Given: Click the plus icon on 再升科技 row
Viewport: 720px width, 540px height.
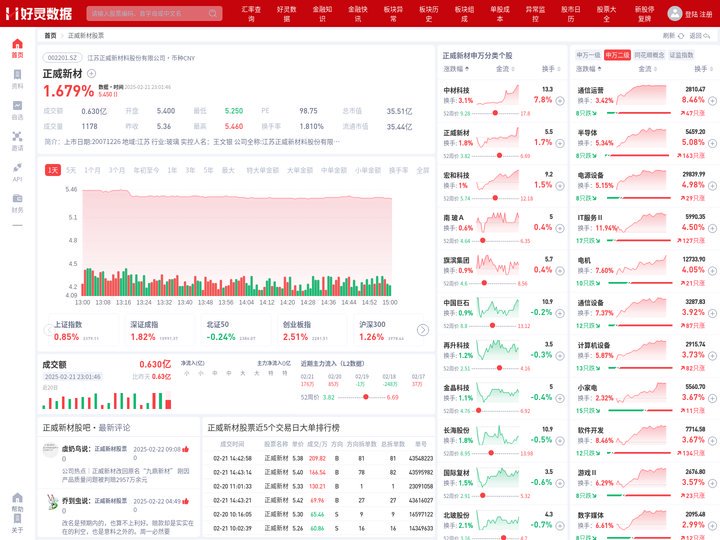Looking at the screenshot, I should tap(560, 356).
